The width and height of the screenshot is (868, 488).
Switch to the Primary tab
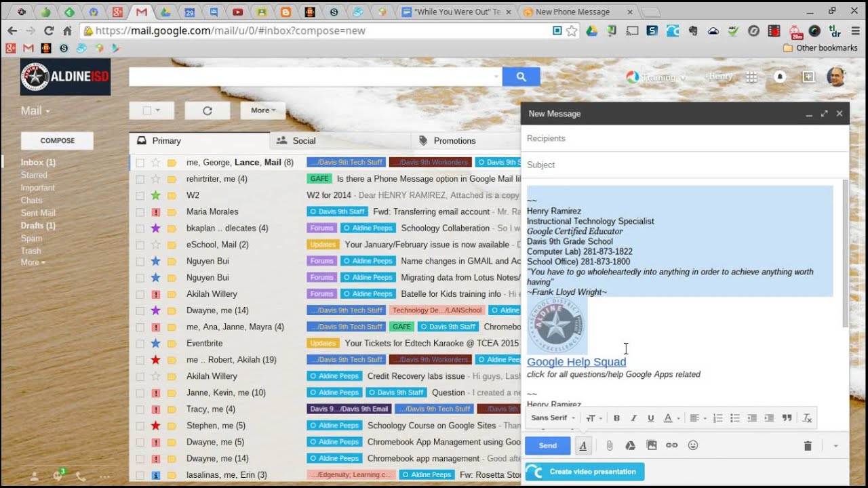199,140
